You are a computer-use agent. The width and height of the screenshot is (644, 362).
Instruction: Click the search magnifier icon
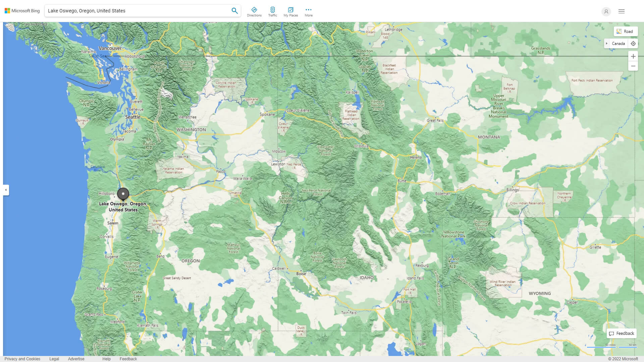point(234,10)
